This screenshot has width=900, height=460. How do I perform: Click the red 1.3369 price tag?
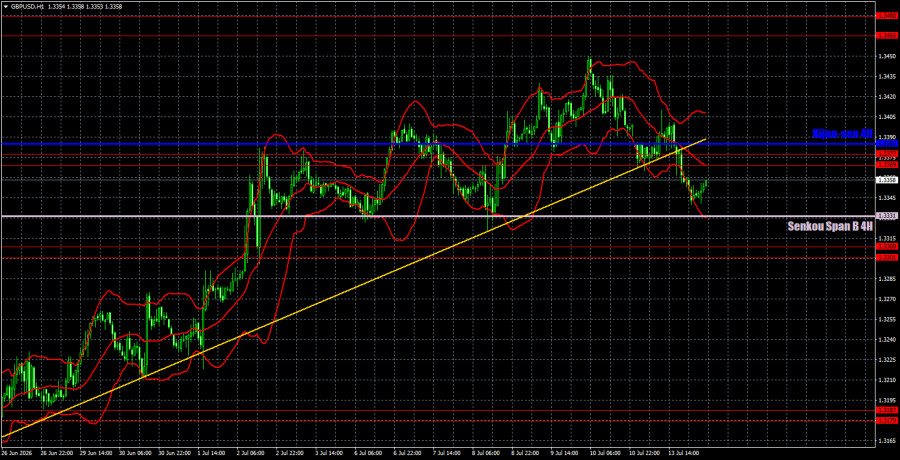(x=887, y=165)
